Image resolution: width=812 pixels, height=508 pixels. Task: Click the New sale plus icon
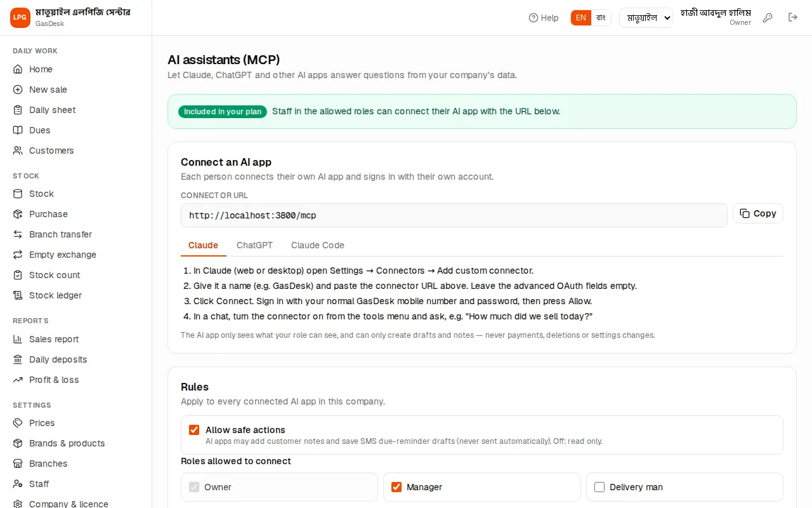tap(18, 90)
